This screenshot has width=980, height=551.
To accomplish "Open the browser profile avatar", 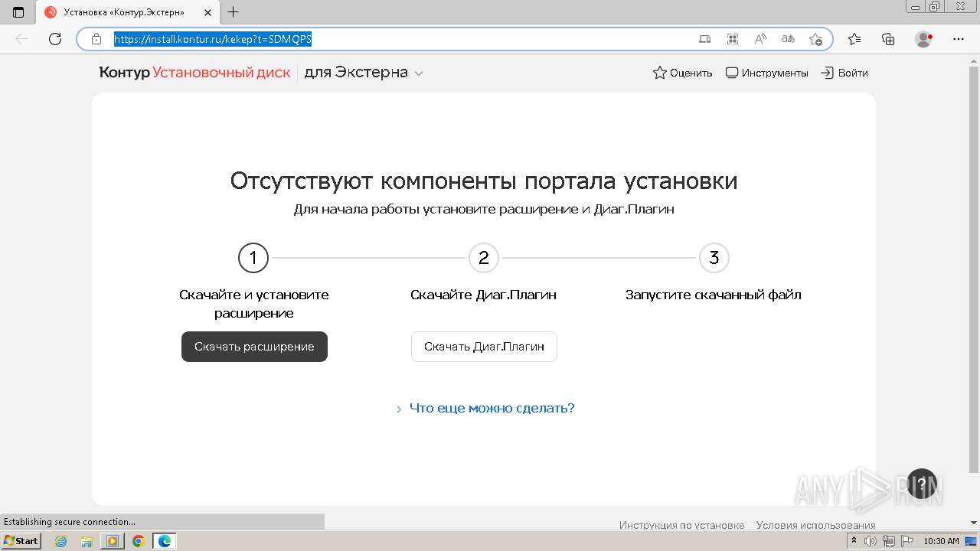I will point(924,39).
